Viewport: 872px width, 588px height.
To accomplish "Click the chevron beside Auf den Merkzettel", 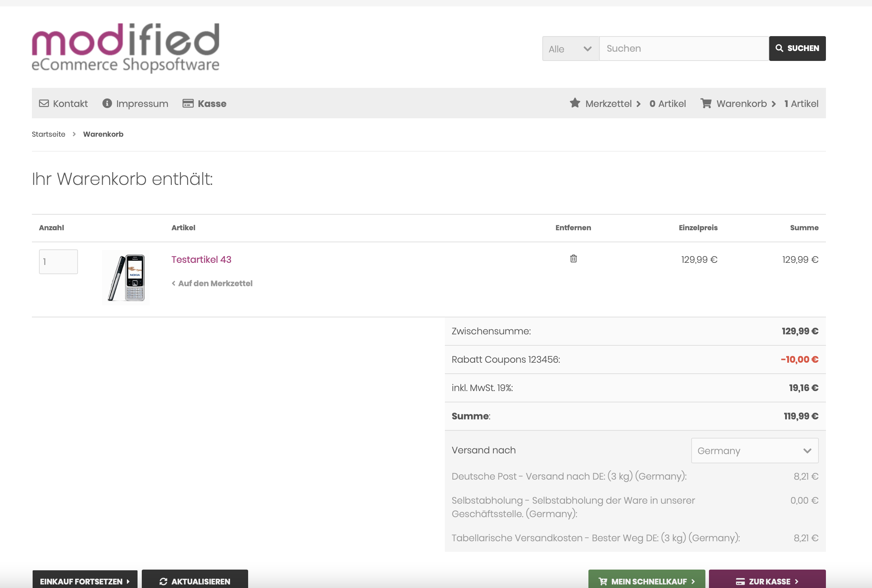I will [174, 283].
